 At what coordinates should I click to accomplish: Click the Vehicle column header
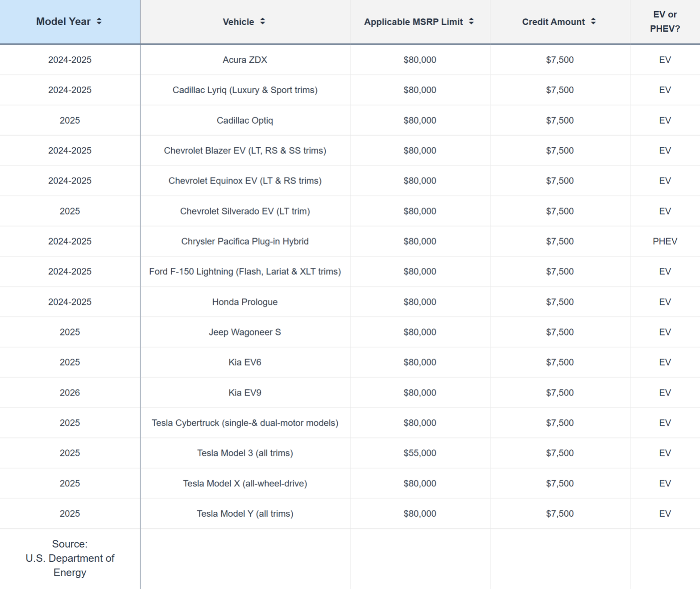tap(244, 21)
